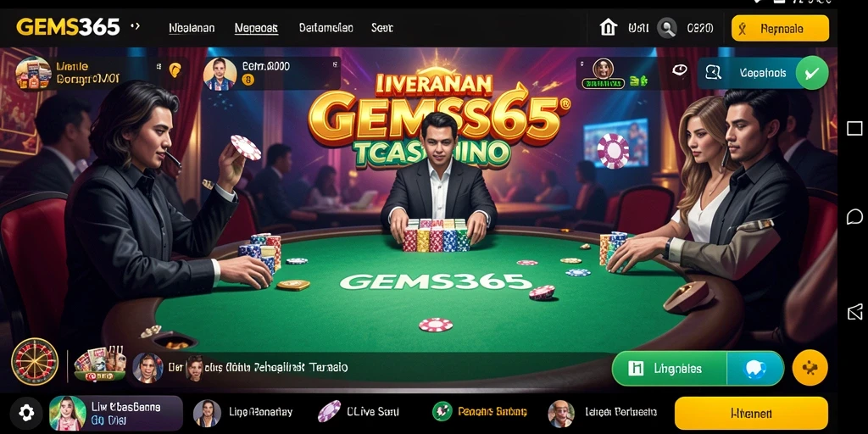
Task: Click the dealer's stack of chips
Action: [437, 235]
